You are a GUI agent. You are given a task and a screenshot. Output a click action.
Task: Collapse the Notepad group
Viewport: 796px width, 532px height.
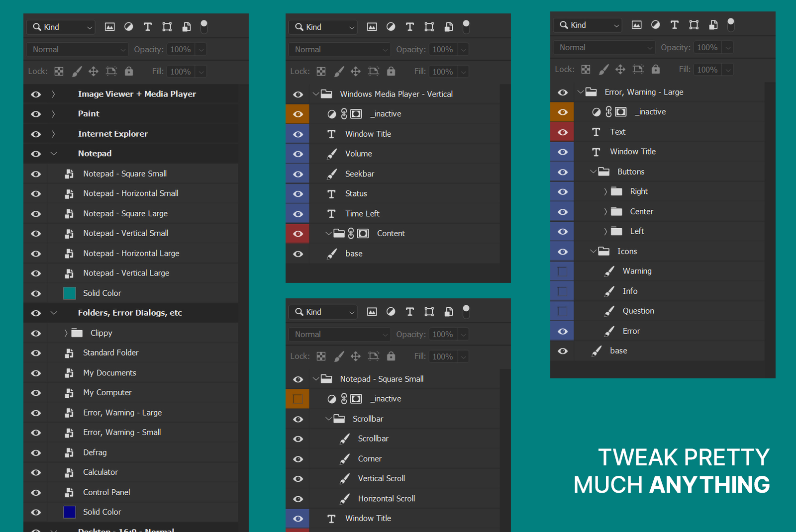[54, 154]
